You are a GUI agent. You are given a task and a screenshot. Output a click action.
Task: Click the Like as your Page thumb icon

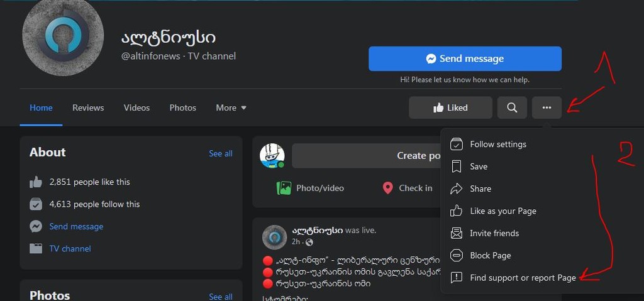tap(457, 211)
